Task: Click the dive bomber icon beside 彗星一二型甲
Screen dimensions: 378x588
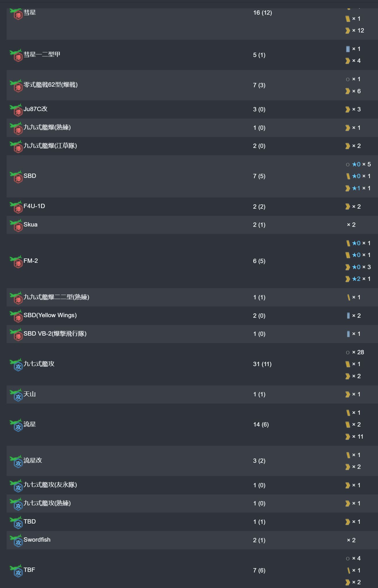Action: pos(16,55)
